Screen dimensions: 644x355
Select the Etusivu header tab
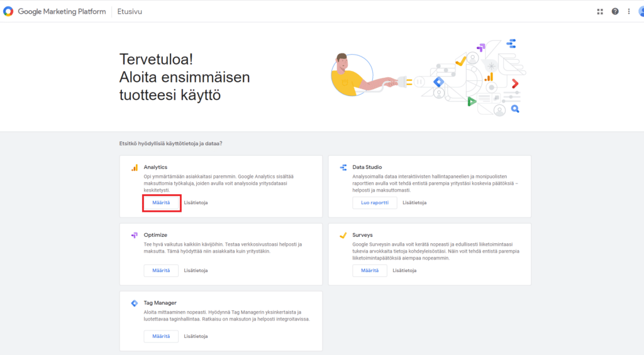point(131,11)
